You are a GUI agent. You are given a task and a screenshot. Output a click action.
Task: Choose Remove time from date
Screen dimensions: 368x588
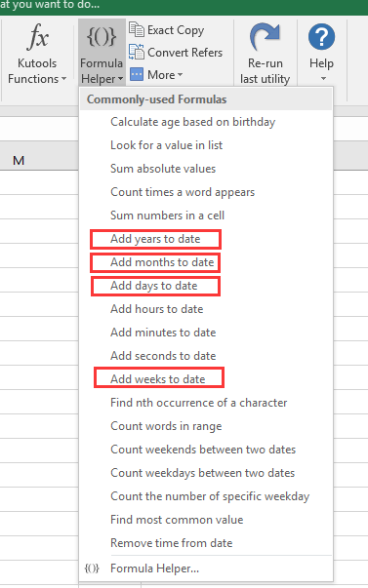171,543
